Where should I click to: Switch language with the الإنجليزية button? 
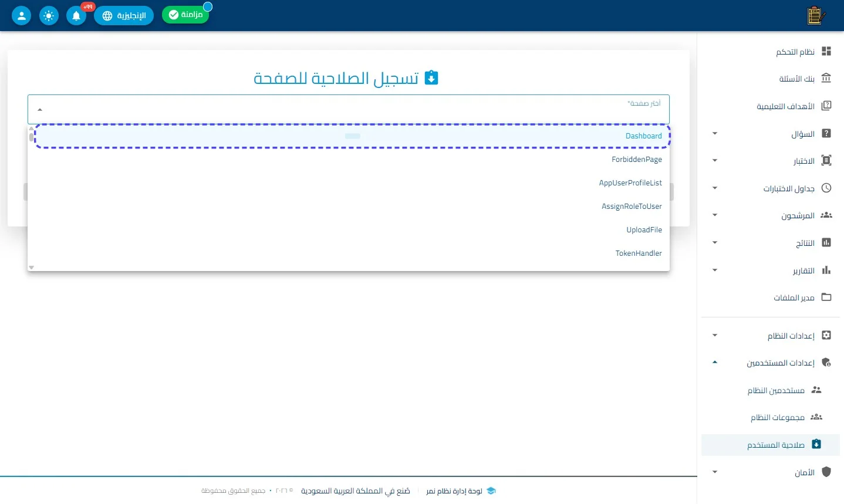pyautogui.click(x=124, y=16)
